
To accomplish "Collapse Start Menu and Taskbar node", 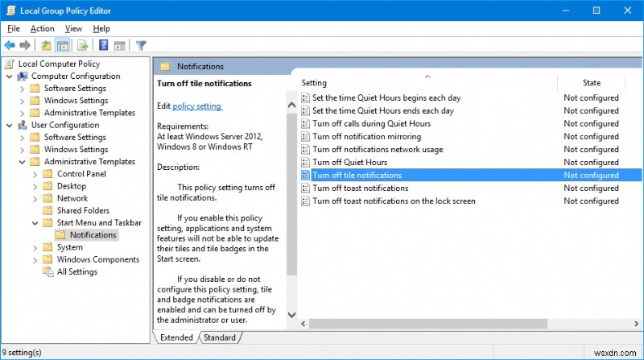I will pyautogui.click(x=35, y=223).
